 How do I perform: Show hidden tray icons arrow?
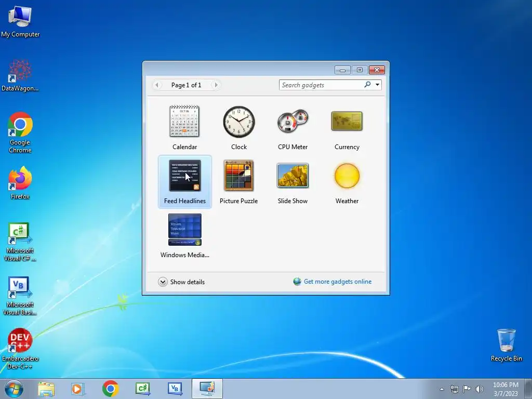point(442,389)
